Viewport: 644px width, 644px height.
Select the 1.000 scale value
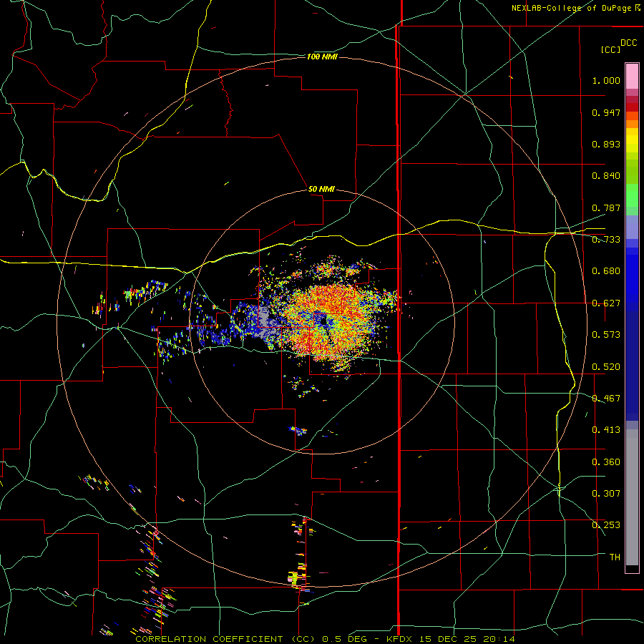[x=606, y=80]
